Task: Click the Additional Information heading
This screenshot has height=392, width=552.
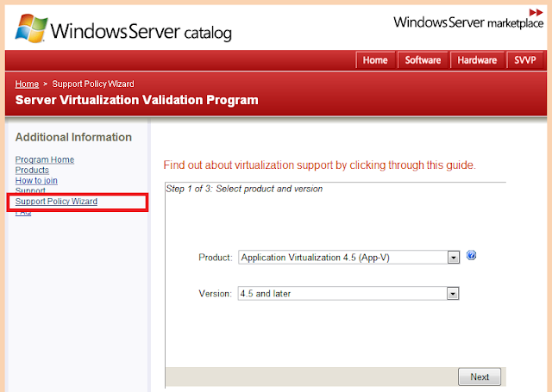Action: [x=73, y=137]
